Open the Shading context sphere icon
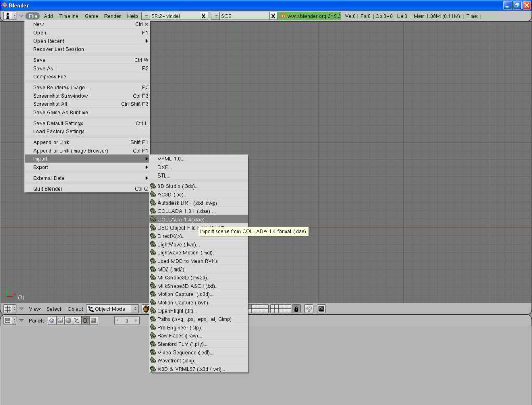The width and height of the screenshot is (532, 405). pyautogui.click(x=68, y=321)
